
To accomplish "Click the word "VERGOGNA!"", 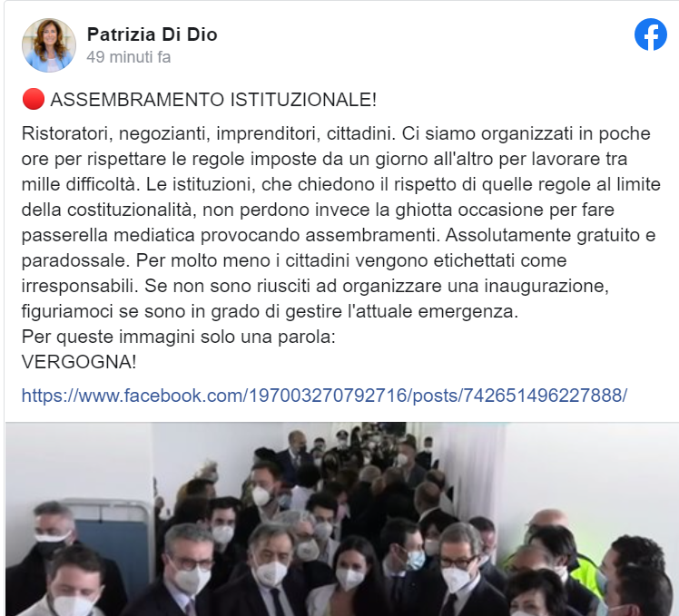I will (79, 362).
